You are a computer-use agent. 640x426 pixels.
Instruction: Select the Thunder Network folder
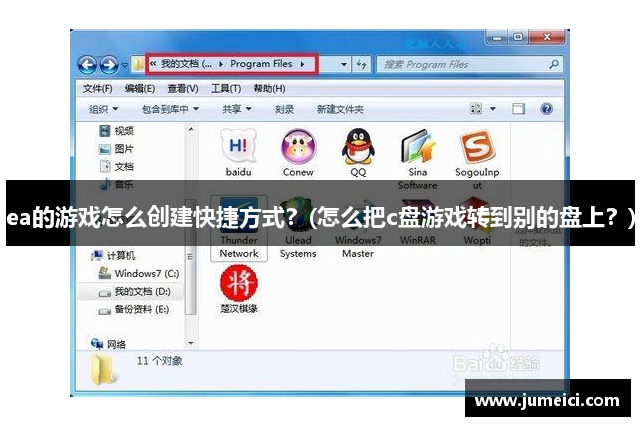[239, 229]
